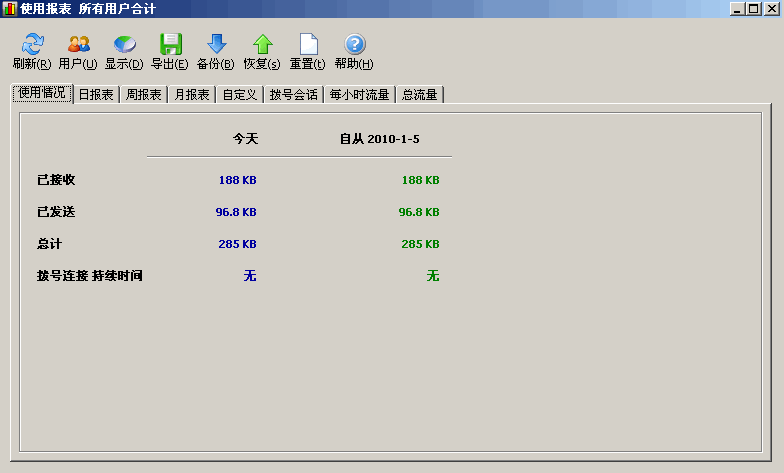Click the Display (显示) pie chart icon
Screen dimensions: 784x473
[x=124, y=44]
